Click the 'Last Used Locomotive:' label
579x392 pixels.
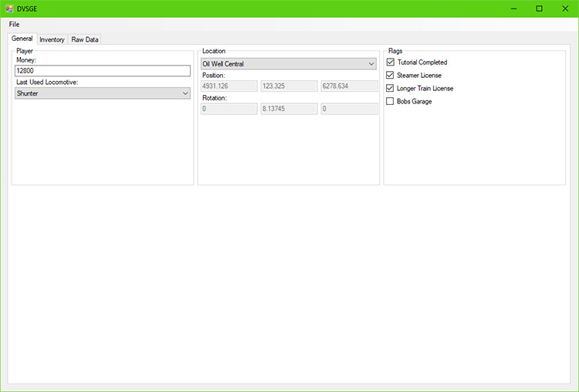[x=47, y=83]
